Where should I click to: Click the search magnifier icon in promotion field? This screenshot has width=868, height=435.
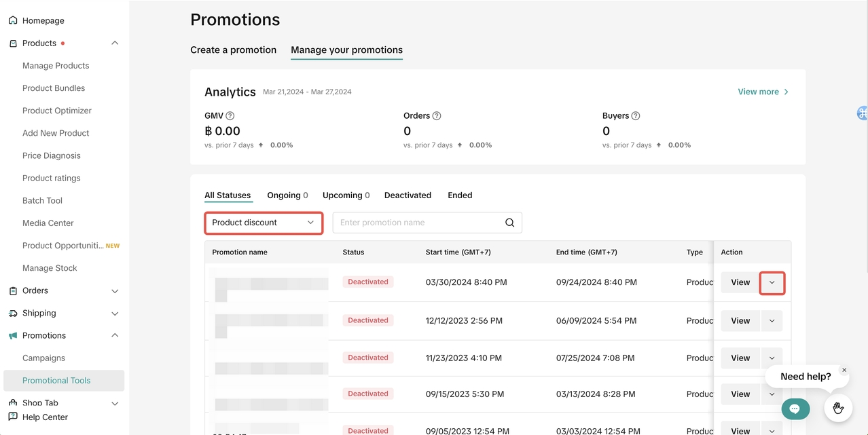point(510,223)
